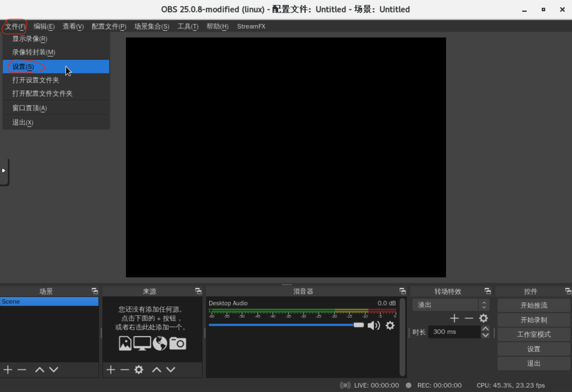The height and width of the screenshot is (392, 572).
Task: Adjust Desktop Audio volume slider
Action: click(x=286, y=325)
